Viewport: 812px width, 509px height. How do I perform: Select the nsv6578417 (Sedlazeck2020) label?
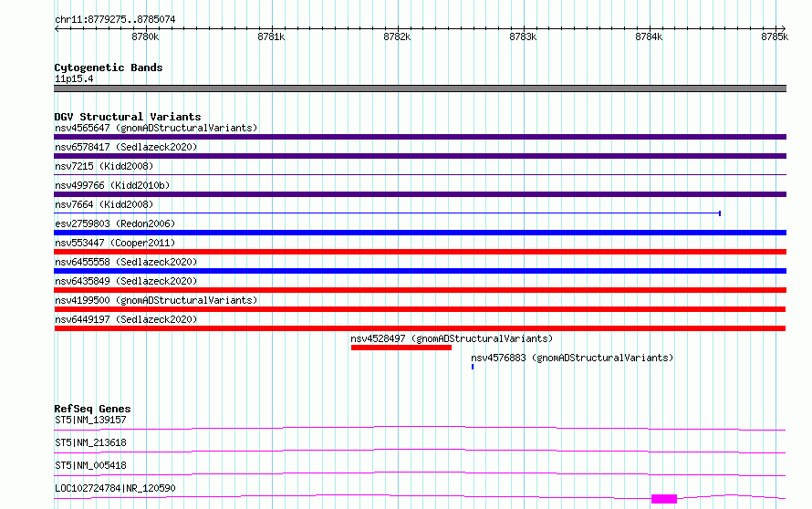pyautogui.click(x=126, y=147)
